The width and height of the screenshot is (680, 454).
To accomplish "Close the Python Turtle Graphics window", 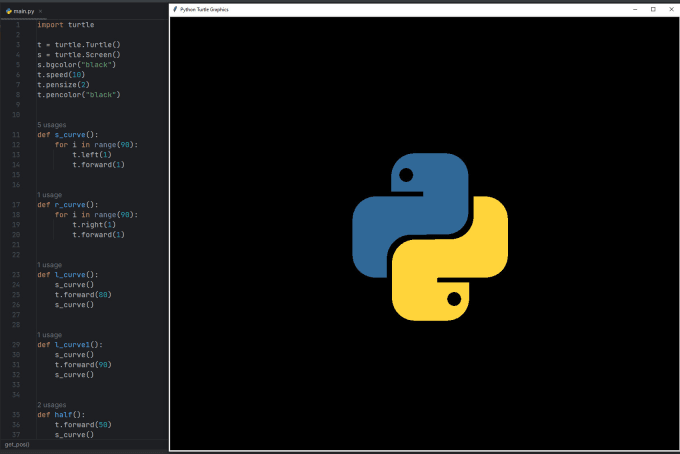I will [671, 9].
